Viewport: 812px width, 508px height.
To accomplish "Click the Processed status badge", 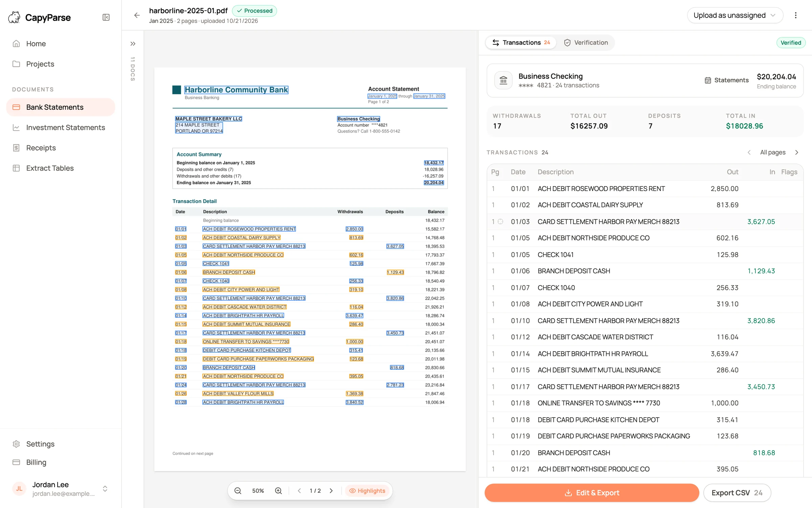I will tap(254, 11).
